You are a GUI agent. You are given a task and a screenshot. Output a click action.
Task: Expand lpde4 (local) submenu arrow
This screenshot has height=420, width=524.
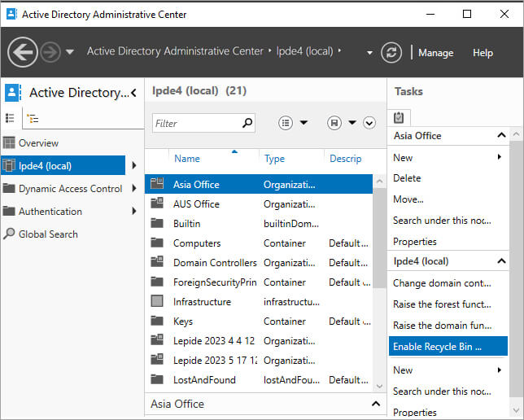[x=134, y=165]
